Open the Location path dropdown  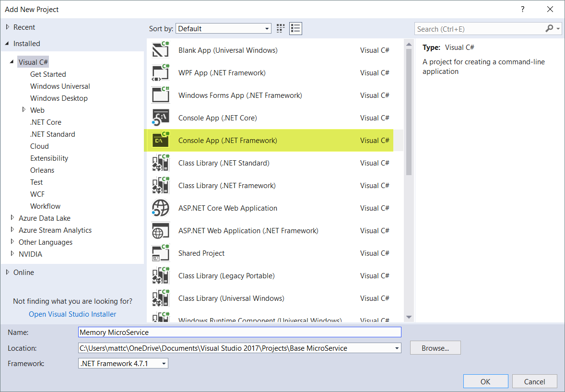click(397, 348)
